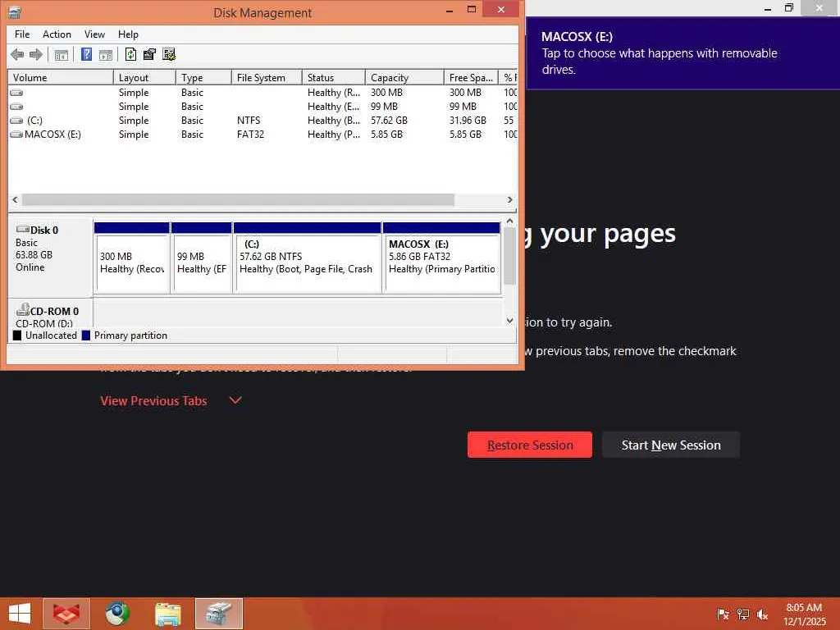This screenshot has width=840, height=630.
Task: Toggle Show/Hide Console Tree toolbar icon
Action: [61, 55]
